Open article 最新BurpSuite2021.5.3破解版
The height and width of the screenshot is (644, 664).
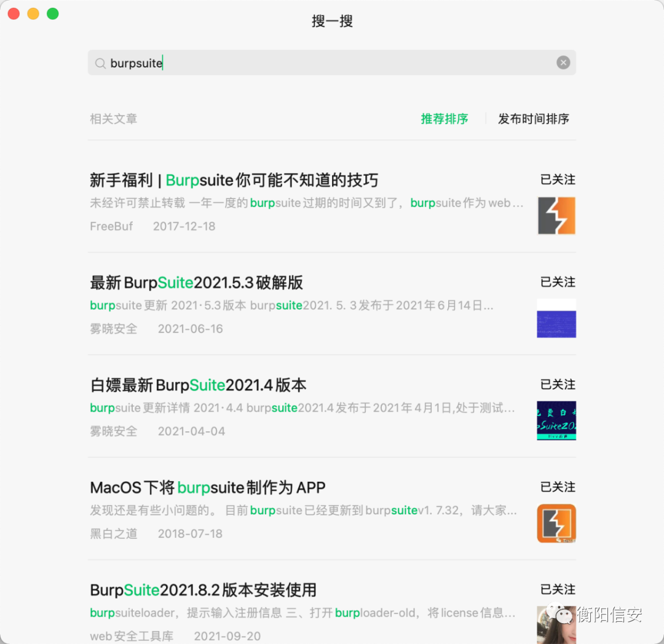(197, 283)
